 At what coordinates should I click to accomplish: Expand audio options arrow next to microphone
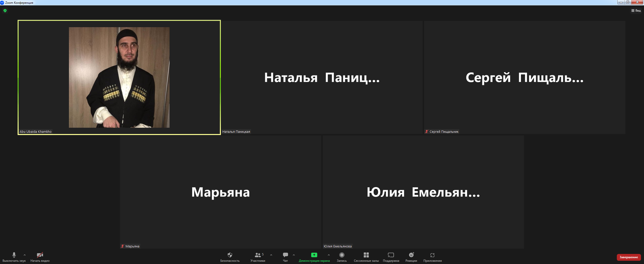coord(25,255)
